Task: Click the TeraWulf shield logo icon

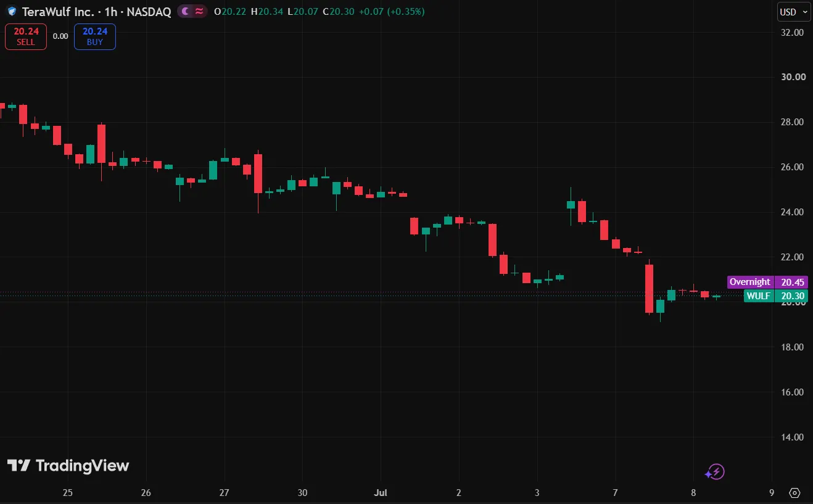Action: [x=12, y=12]
